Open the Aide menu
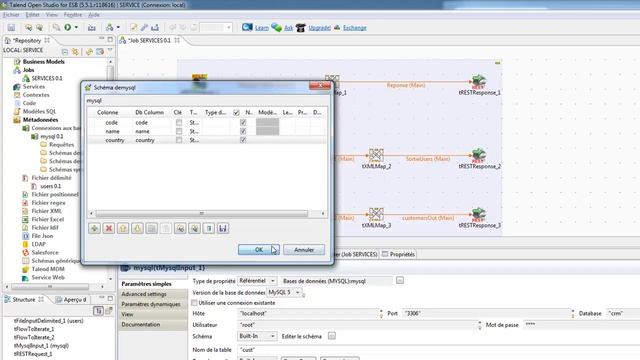 (x=94, y=15)
